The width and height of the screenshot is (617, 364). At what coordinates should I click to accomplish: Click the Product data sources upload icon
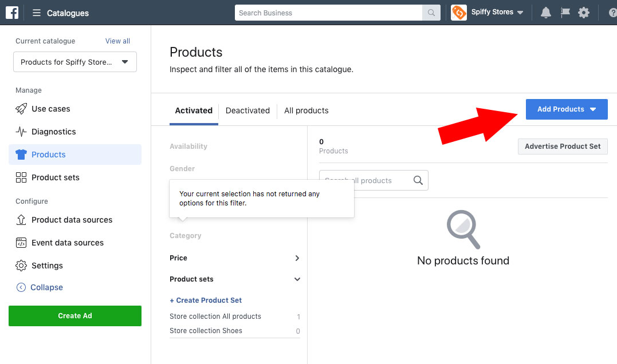tap(21, 220)
